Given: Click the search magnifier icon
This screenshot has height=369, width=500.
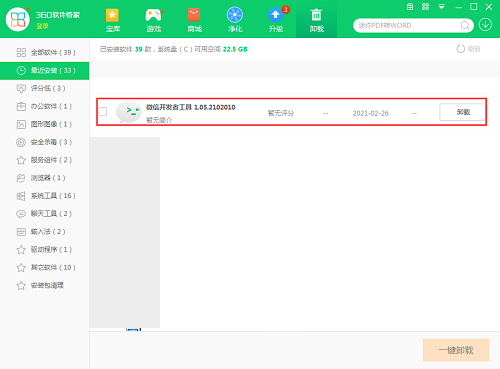Looking at the screenshot, I should click(465, 25).
